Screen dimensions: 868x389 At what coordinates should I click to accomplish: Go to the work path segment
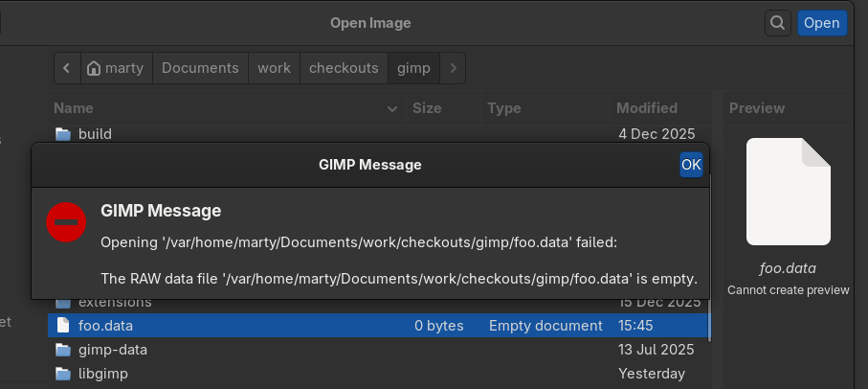pos(274,68)
